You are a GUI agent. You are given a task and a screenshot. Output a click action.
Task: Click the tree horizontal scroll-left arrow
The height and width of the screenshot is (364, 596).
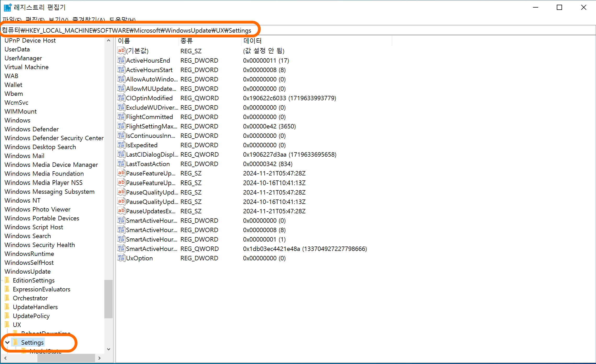(5, 358)
